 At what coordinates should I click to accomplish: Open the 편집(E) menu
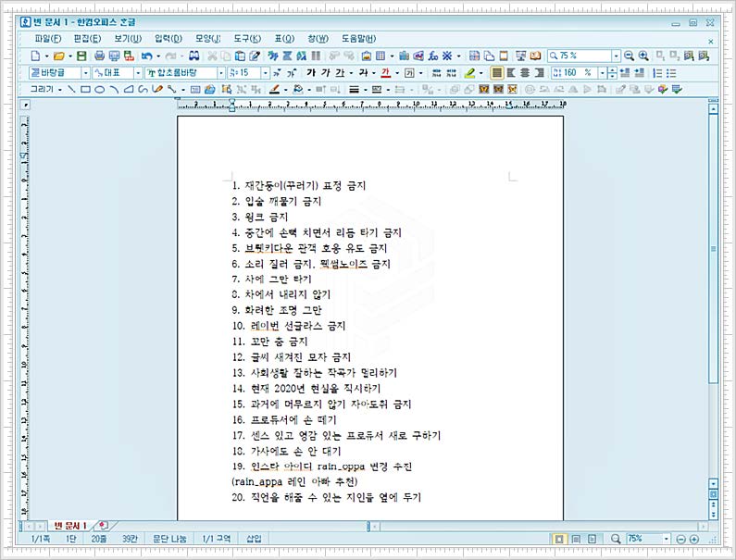(87, 39)
